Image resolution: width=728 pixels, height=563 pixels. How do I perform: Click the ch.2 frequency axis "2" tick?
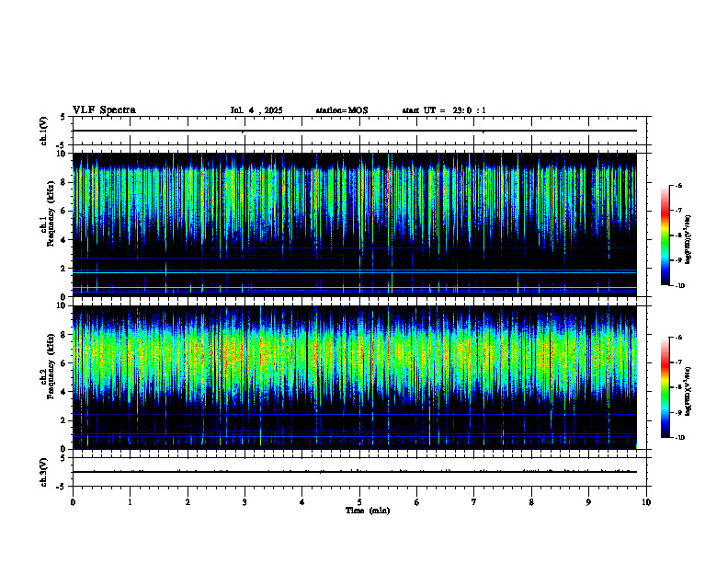[x=64, y=420]
